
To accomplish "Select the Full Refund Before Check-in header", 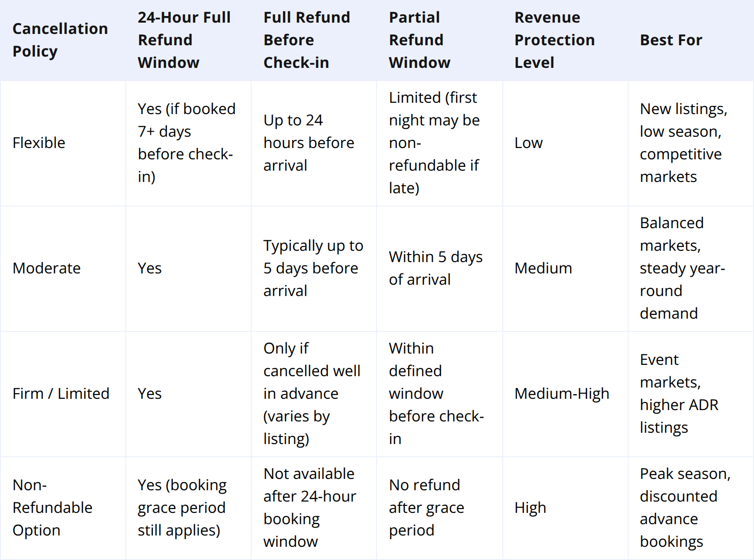I will click(x=307, y=40).
